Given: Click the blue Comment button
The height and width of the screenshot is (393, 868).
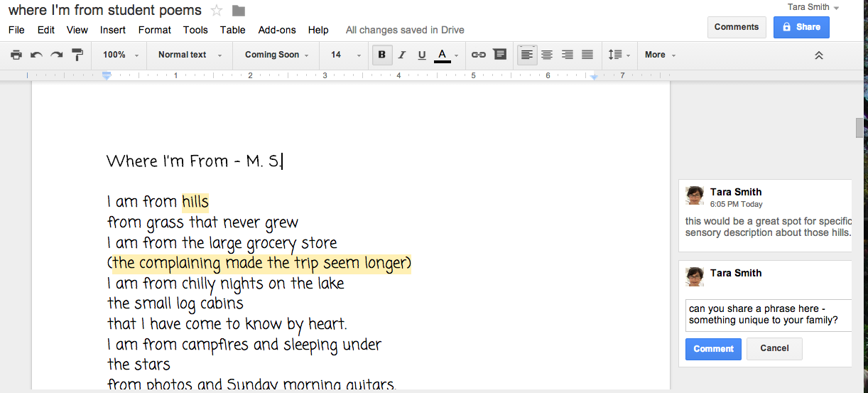Looking at the screenshot, I should (x=713, y=348).
